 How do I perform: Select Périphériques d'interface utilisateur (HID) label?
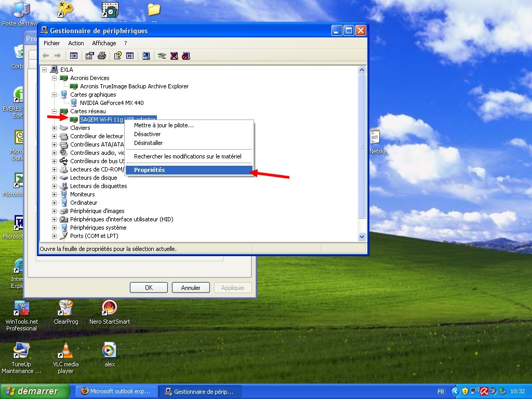pyautogui.click(x=122, y=219)
